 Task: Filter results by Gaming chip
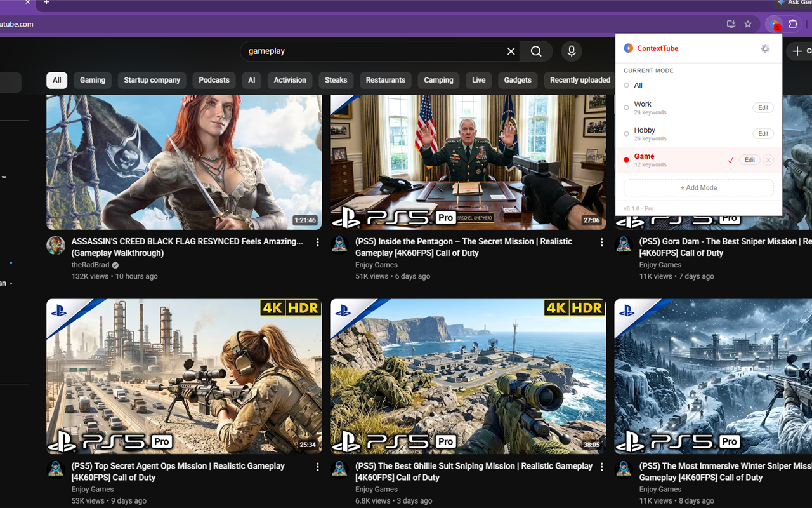(93, 80)
